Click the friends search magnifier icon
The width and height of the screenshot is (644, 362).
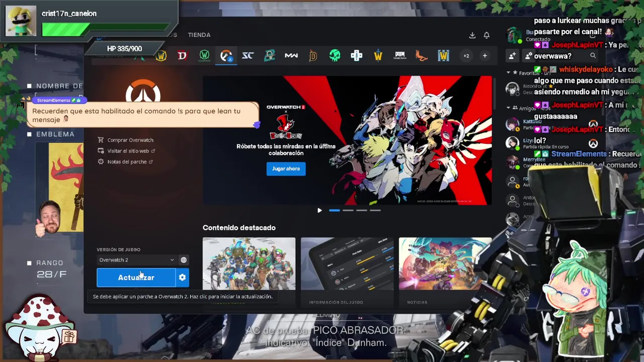pos(593,56)
